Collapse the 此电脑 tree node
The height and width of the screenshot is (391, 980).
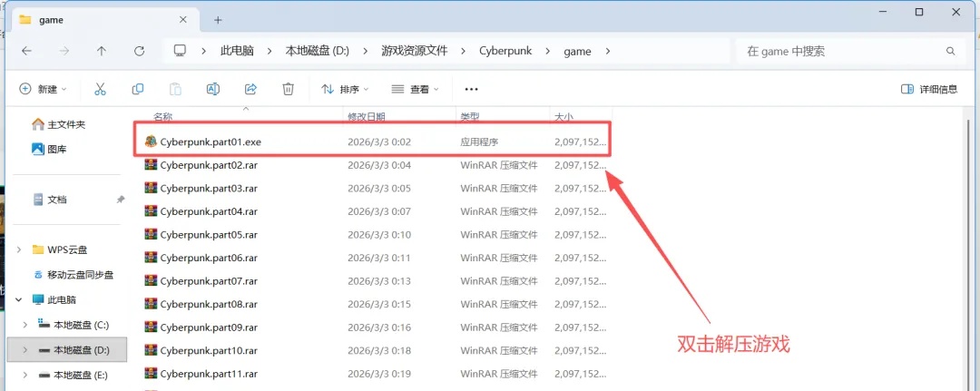point(19,299)
